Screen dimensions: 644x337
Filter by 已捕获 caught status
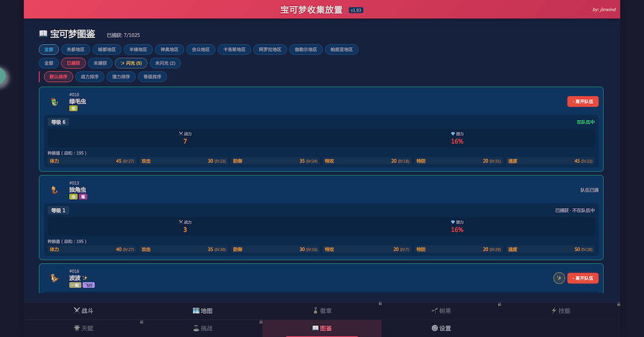[73, 63]
